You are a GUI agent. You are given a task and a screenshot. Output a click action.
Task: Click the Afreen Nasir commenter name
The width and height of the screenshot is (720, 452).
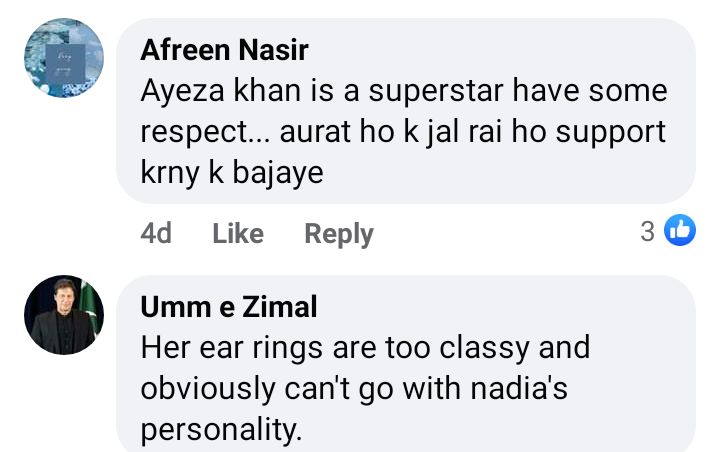[x=224, y=49]
